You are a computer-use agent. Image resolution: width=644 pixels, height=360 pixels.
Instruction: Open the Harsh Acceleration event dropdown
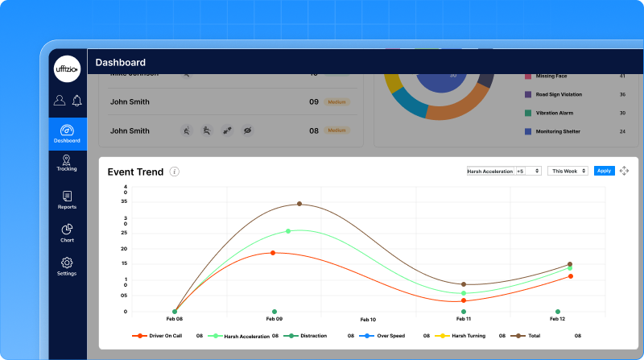tap(504, 171)
